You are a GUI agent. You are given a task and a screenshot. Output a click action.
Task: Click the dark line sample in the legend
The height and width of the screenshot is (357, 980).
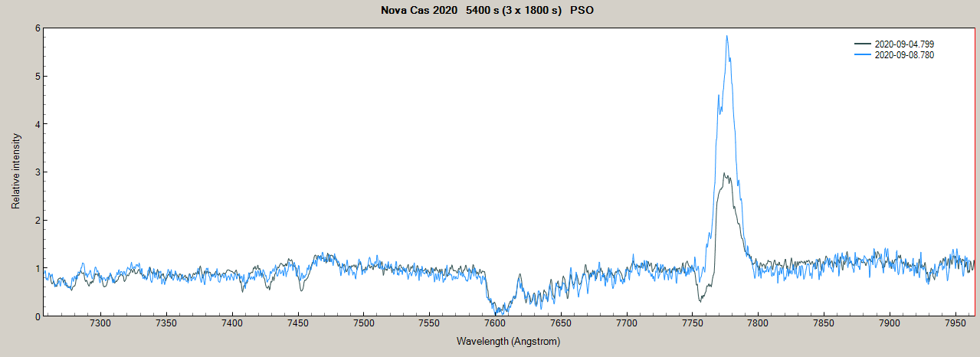pos(863,44)
